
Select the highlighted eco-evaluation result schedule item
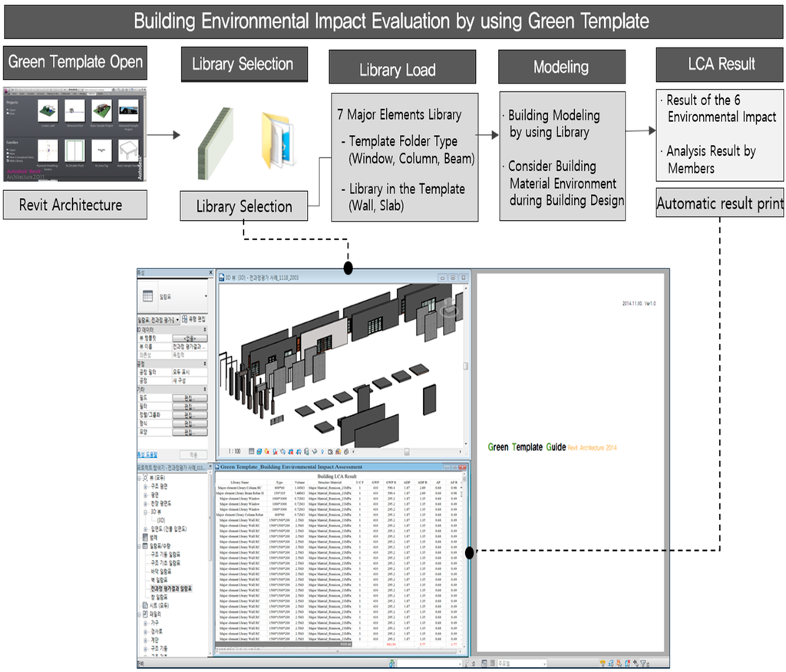pyautogui.click(x=171, y=588)
